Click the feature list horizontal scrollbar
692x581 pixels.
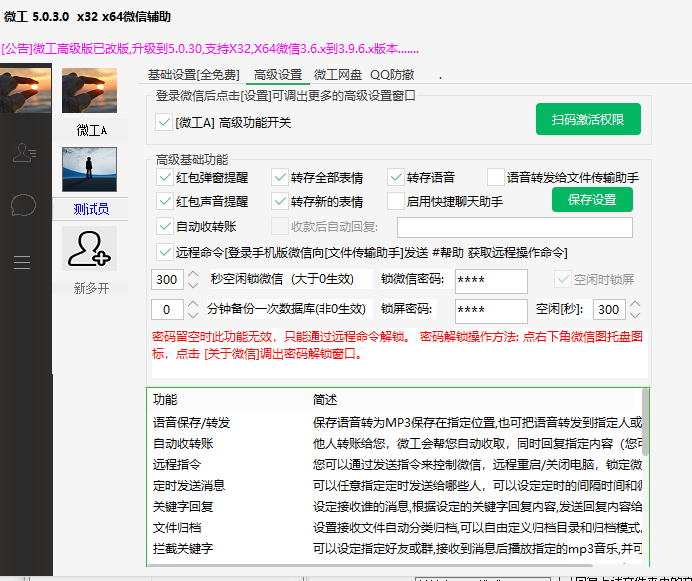coord(370,565)
